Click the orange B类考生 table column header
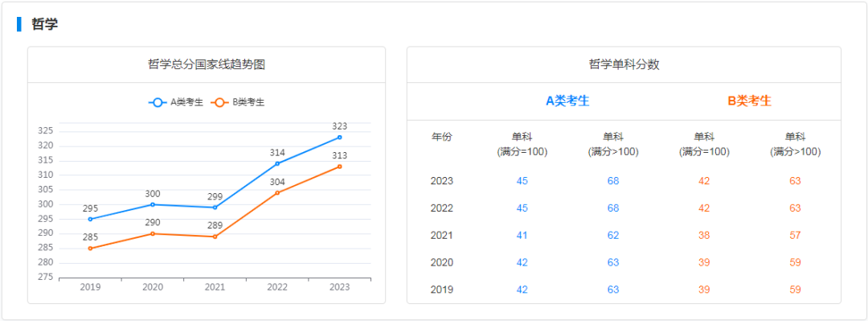 click(x=750, y=101)
